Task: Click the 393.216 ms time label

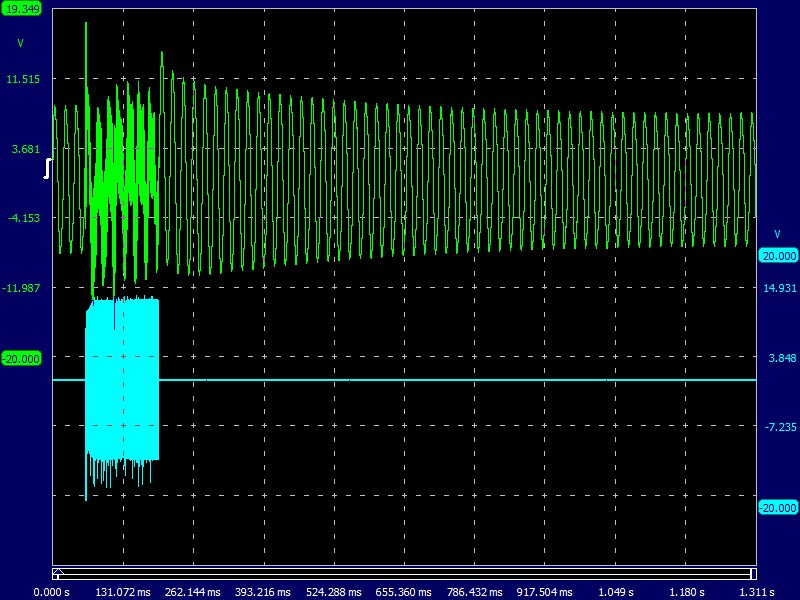Action: (263, 592)
